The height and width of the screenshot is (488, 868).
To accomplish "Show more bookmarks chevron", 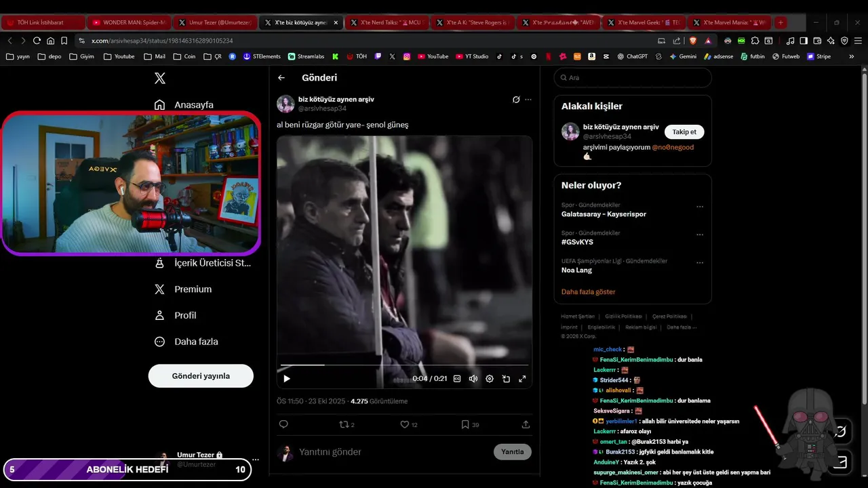I will coord(851,56).
